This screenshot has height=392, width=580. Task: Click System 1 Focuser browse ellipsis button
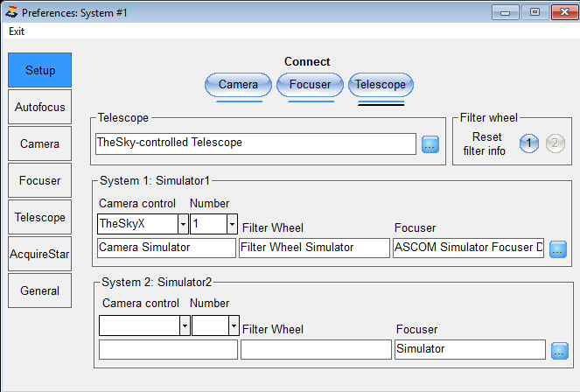point(558,249)
